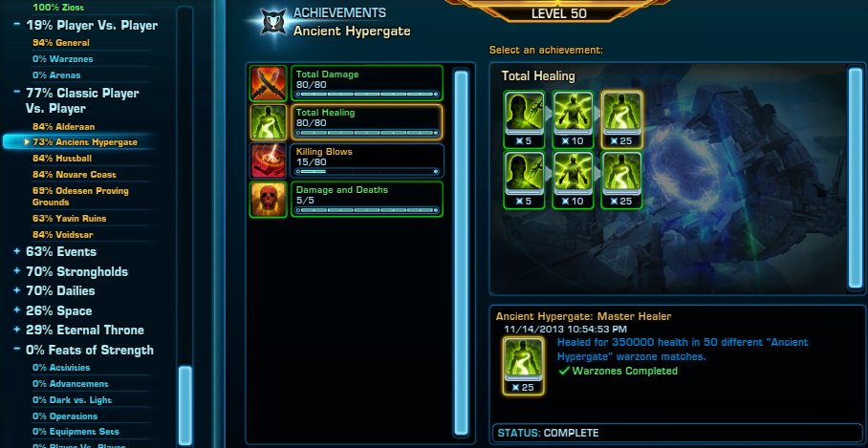Select the second-row 10-point healing icon
Screen dimensions: 868x448
573,181
